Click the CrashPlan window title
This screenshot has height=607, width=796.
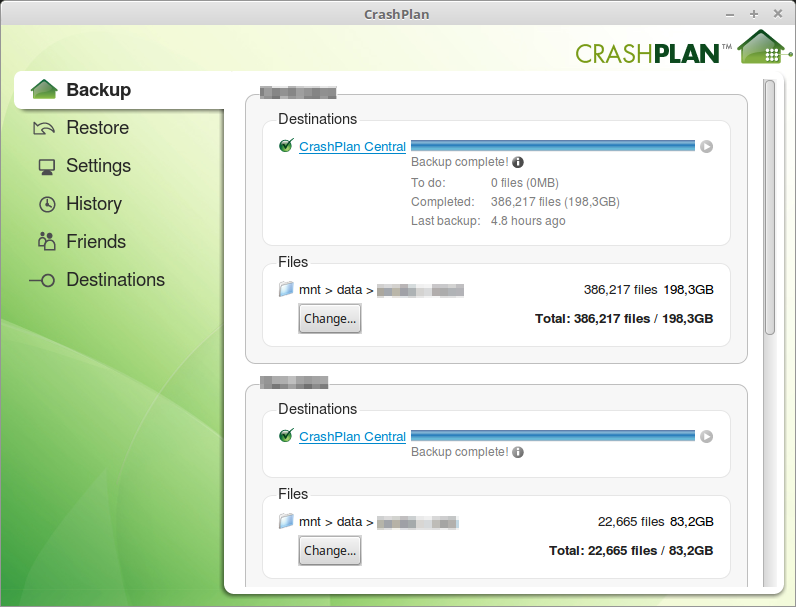pyautogui.click(x=396, y=14)
